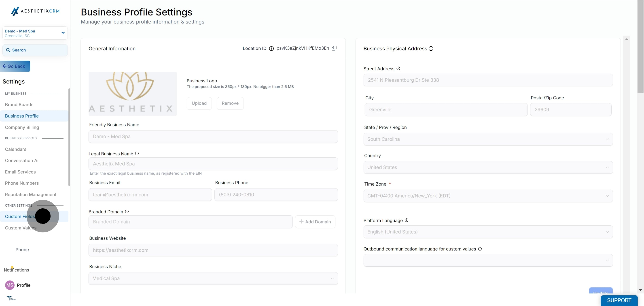The width and height of the screenshot is (644, 306).
Task: Select Company Billing in the sidebar
Action: coord(22,127)
